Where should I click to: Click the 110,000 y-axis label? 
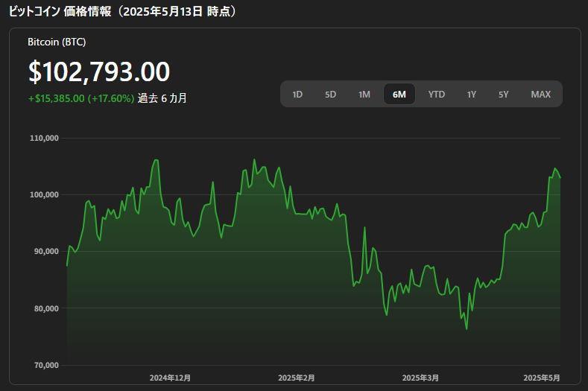tap(44, 139)
